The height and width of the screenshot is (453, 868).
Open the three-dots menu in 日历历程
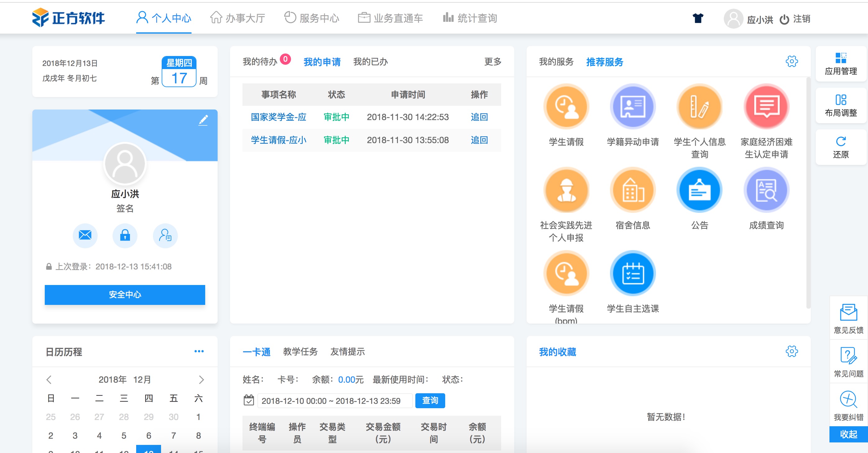(199, 351)
